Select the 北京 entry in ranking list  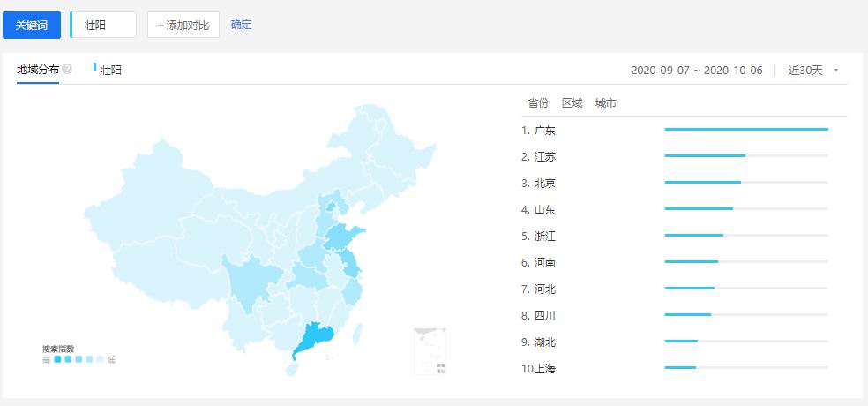click(544, 184)
